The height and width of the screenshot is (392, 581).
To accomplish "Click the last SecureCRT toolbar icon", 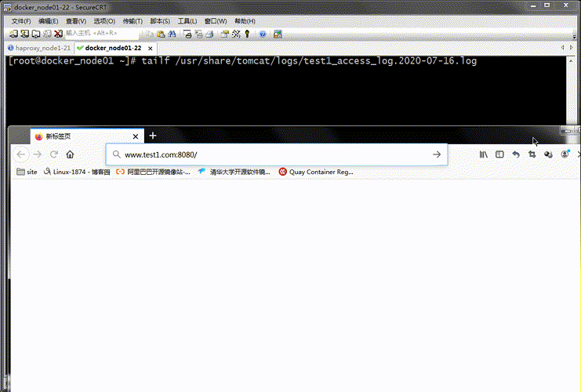I will click(x=278, y=34).
